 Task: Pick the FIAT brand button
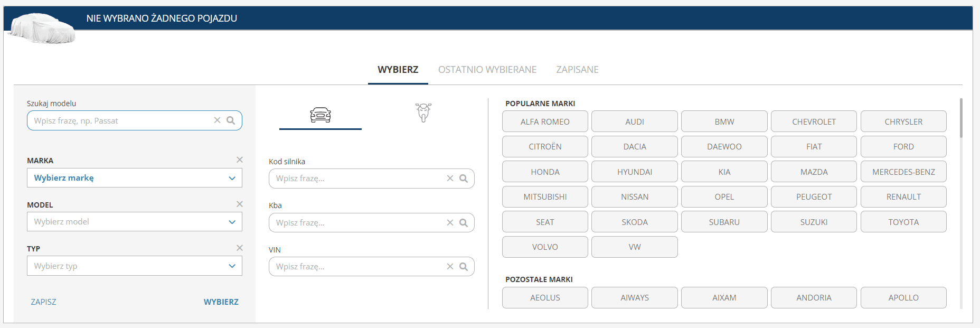814,146
